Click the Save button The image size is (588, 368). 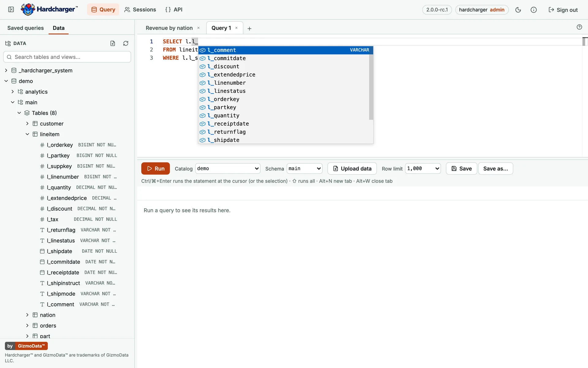pyautogui.click(x=461, y=168)
